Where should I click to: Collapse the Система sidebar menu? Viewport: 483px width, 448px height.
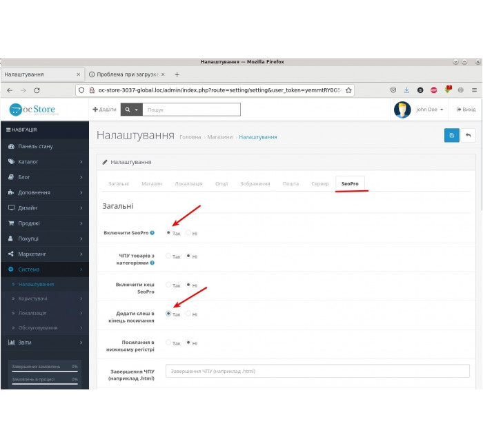(x=45, y=269)
